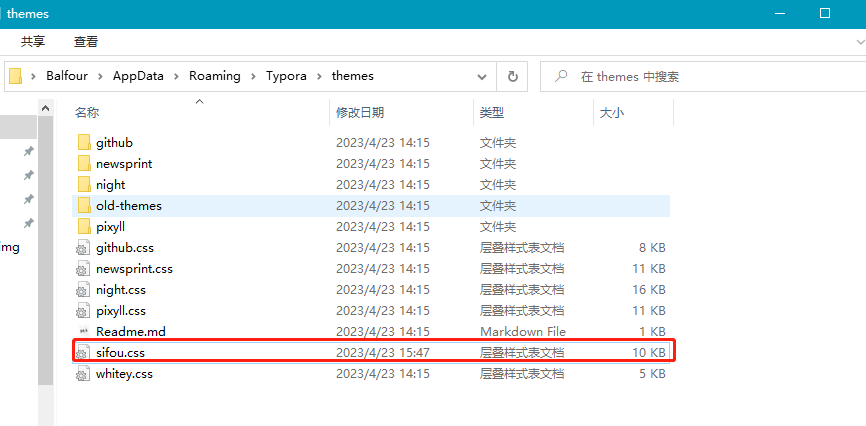Viewport: 866px width, 426px height.
Task: Click the 5 KB size of whitey.css
Action: pos(652,374)
